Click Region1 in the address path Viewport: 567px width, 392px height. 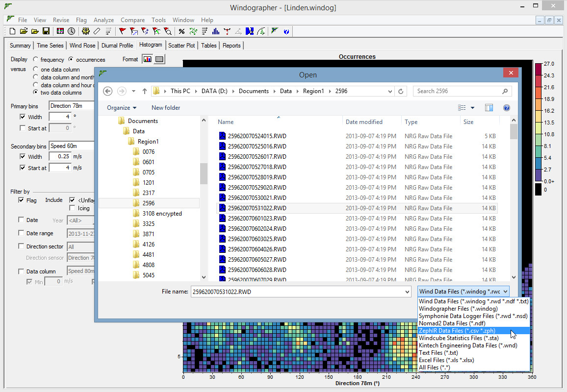(313, 91)
